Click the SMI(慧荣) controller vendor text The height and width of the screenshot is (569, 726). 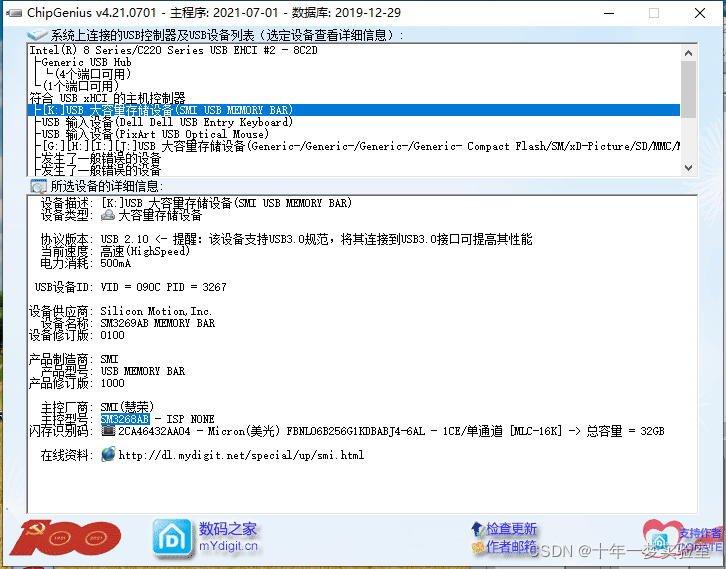tap(127, 407)
